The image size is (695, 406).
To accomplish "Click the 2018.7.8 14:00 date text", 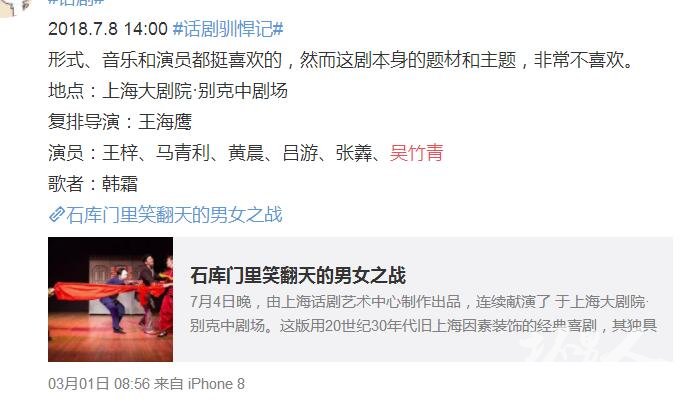I will (x=108, y=29).
